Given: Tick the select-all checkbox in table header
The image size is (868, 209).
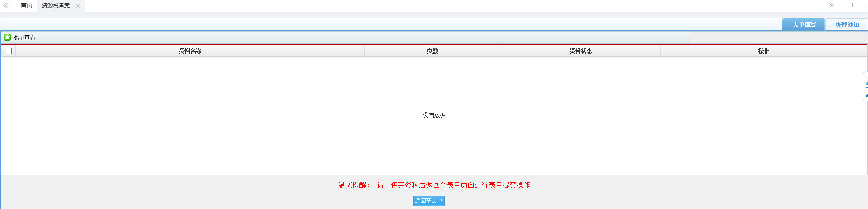Looking at the screenshot, I should click(x=8, y=51).
